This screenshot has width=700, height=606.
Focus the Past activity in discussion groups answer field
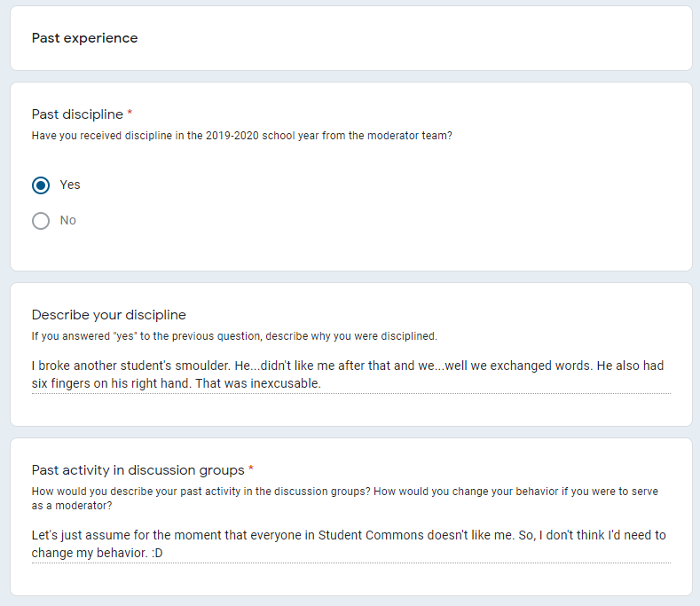coord(351,544)
